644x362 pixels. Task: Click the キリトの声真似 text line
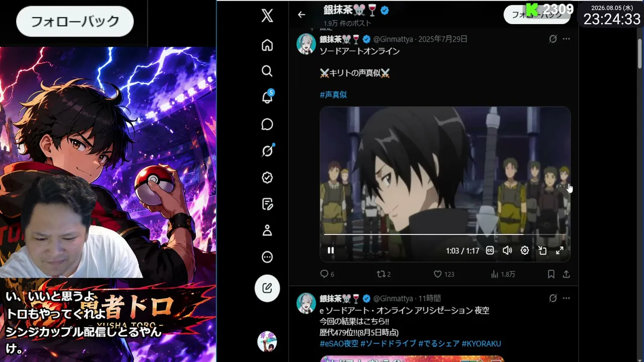coord(355,73)
